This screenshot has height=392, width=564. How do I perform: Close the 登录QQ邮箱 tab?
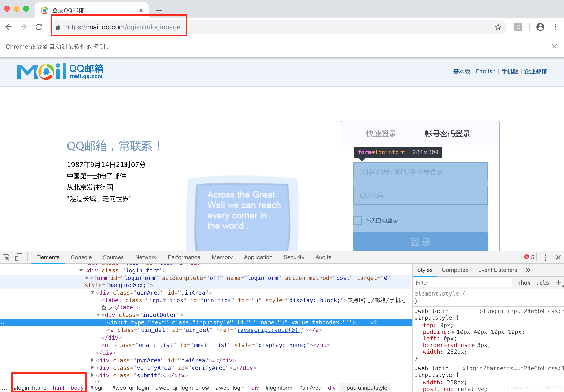pyautogui.click(x=141, y=10)
